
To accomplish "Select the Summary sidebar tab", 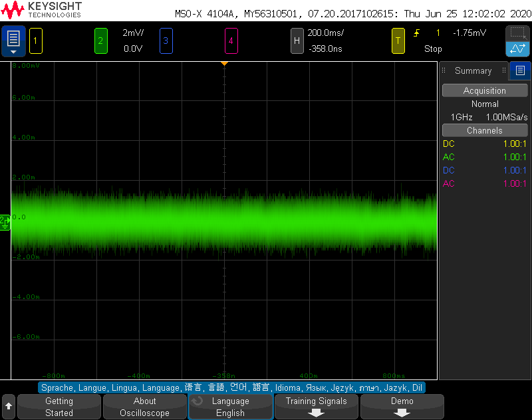I will [473, 70].
